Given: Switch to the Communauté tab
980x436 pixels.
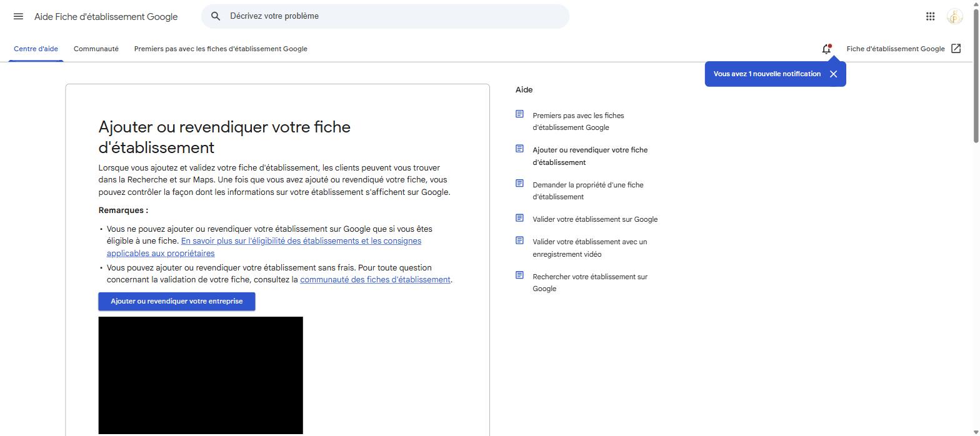Looking at the screenshot, I should tap(96, 49).
